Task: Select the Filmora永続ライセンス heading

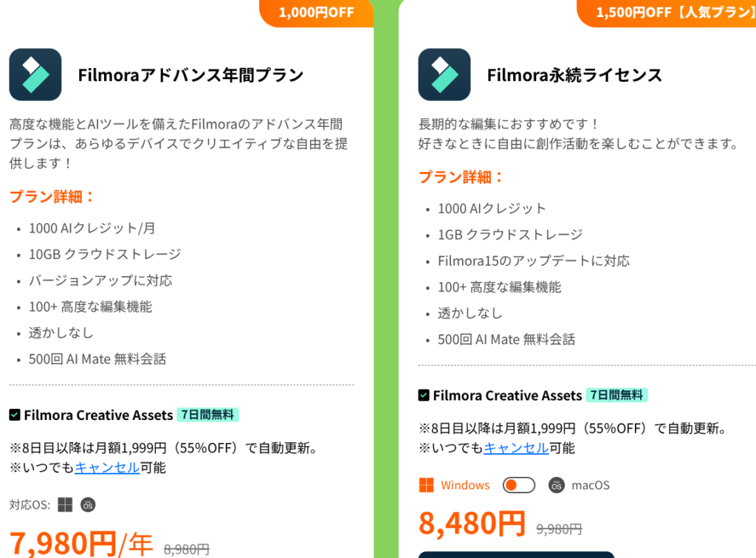Action: click(574, 75)
